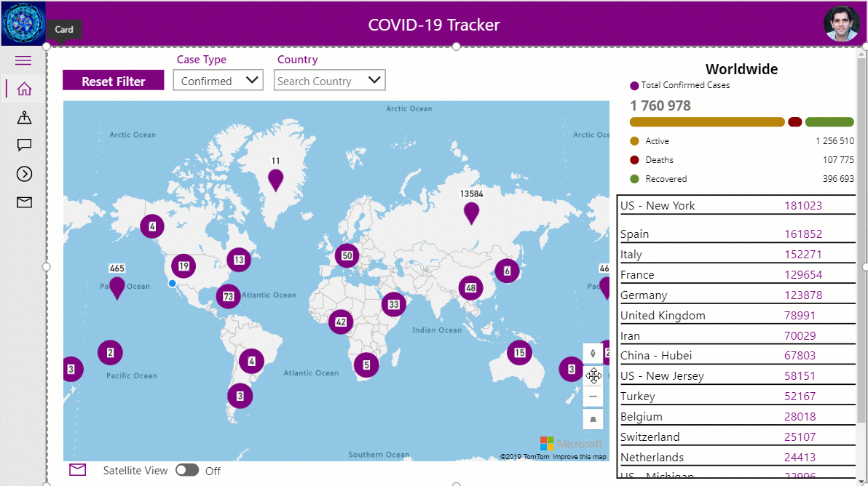Image resolution: width=868 pixels, height=486 pixels.
Task: Click the circled arrow sidebar icon
Action: [x=24, y=173]
